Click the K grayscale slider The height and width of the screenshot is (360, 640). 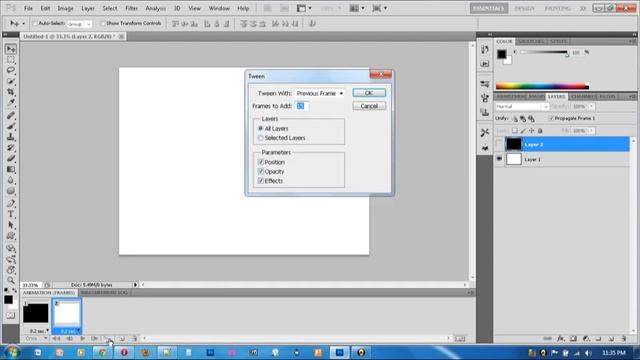coord(544,53)
